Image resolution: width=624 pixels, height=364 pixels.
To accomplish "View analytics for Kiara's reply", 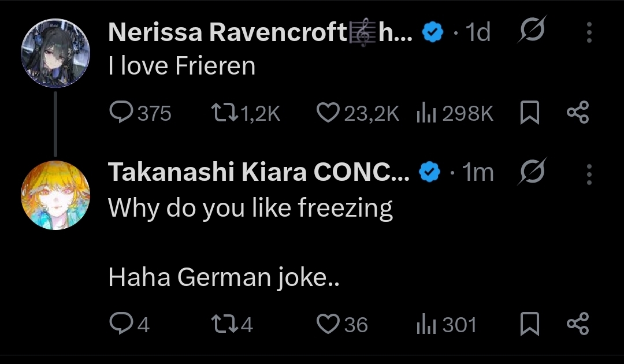I will 425,325.
